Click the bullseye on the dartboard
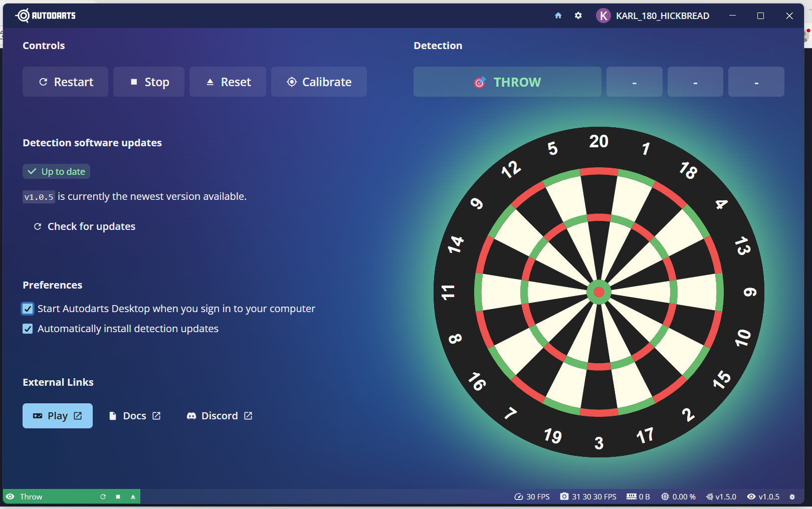The image size is (812, 509). [599, 292]
